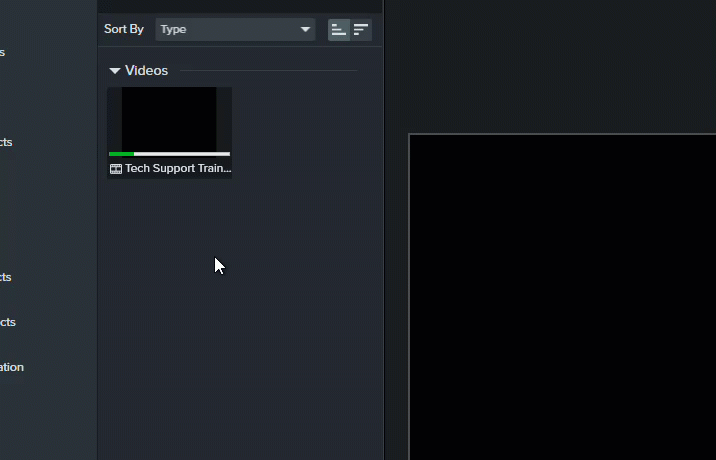Switch to descending sort order icon
This screenshot has height=460, width=716.
[361, 30]
